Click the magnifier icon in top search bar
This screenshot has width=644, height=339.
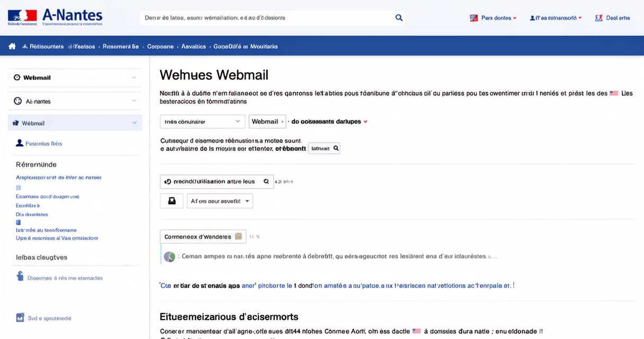399,17
